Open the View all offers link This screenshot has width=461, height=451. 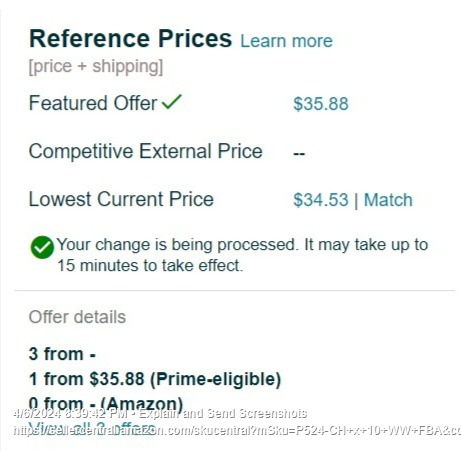point(92,427)
